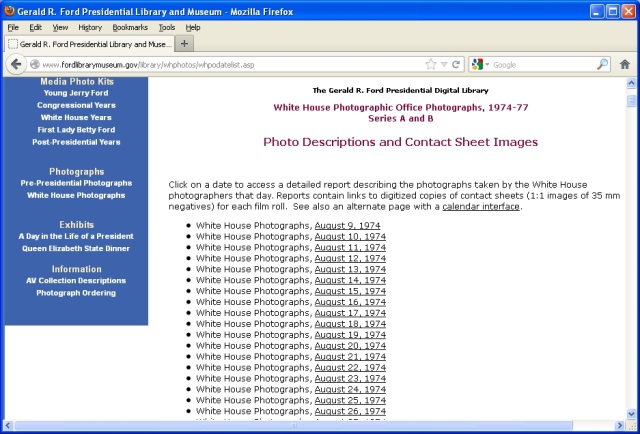Open the Tools menu
This screenshot has height=434, width=640.
point(167,27)
